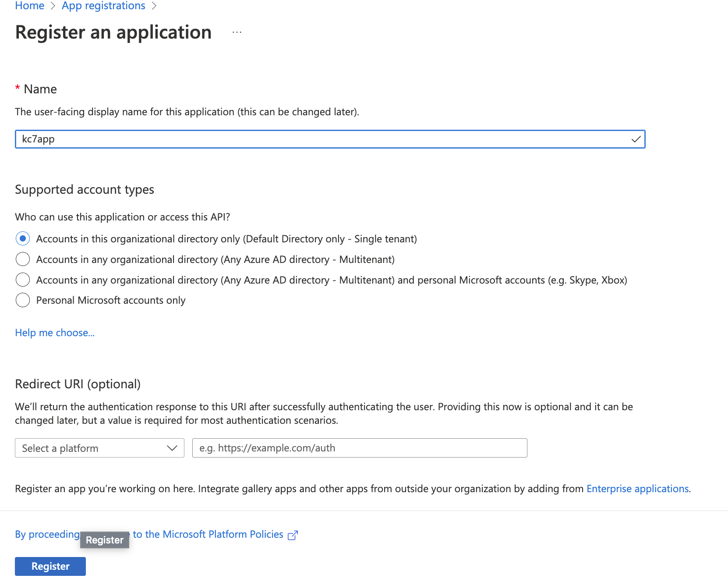The image size is (728, 582).
Task: Select Personal Microsoft accounts only
Action: tap(23, 300)
